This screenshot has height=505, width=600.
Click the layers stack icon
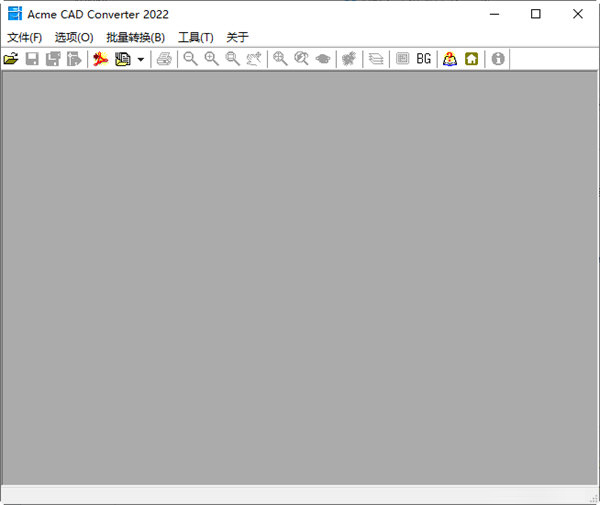tap(376, 59)
